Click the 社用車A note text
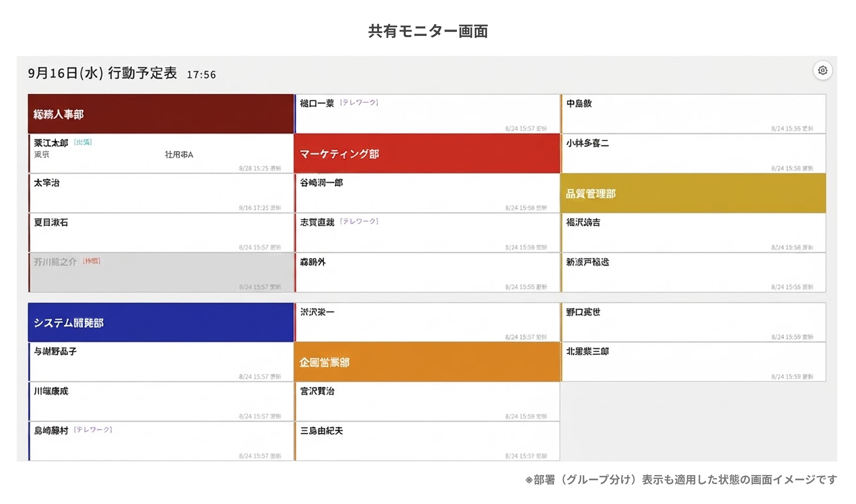This screenshot has width=856, height=504. pyautogui.click(x=179, y=155)
